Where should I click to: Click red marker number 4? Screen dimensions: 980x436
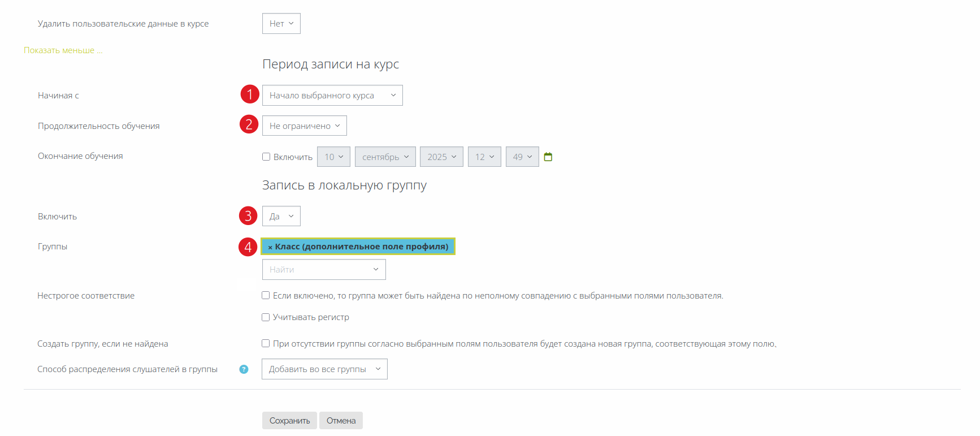pos(248,247)
